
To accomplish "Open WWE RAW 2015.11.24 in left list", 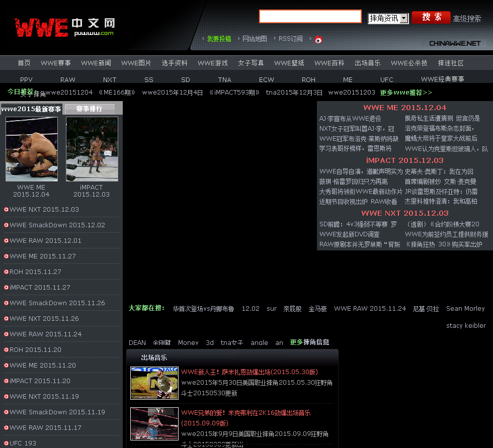I will tap(46, 334).
